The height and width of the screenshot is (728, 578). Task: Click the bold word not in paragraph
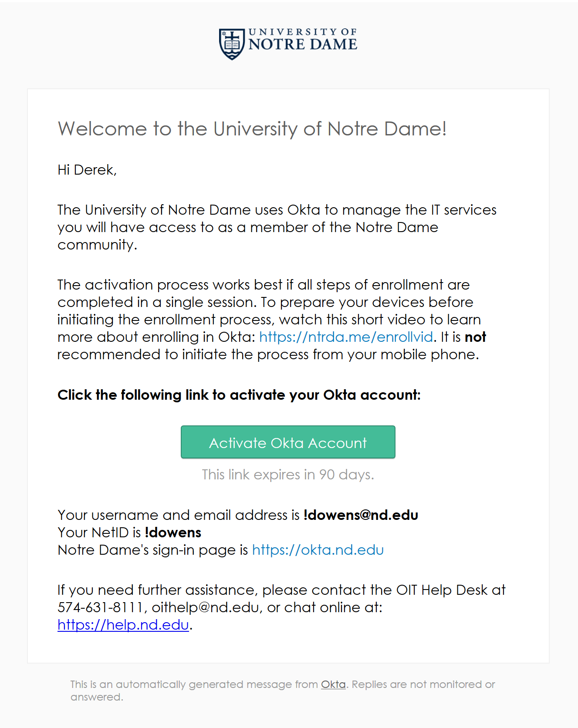pos(475,337)
